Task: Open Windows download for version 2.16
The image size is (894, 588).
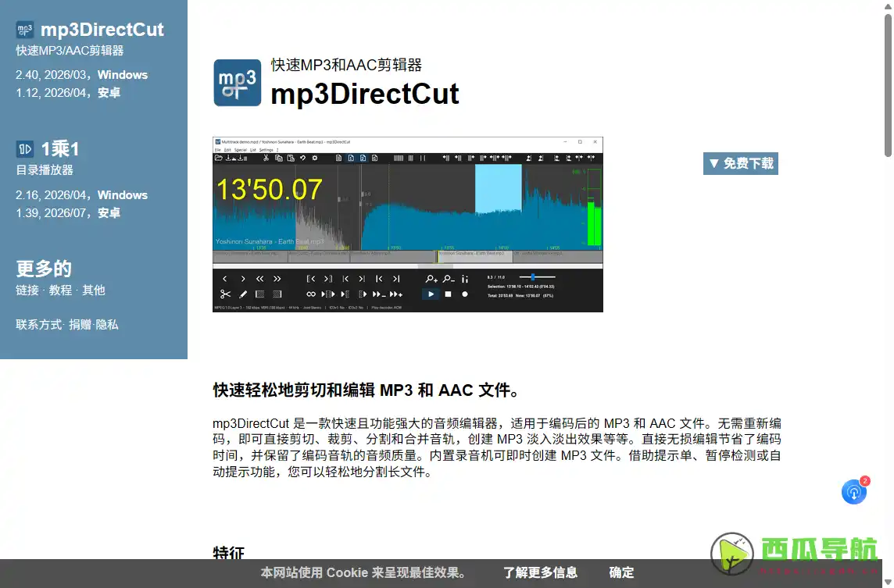Action: pos(123,195)
